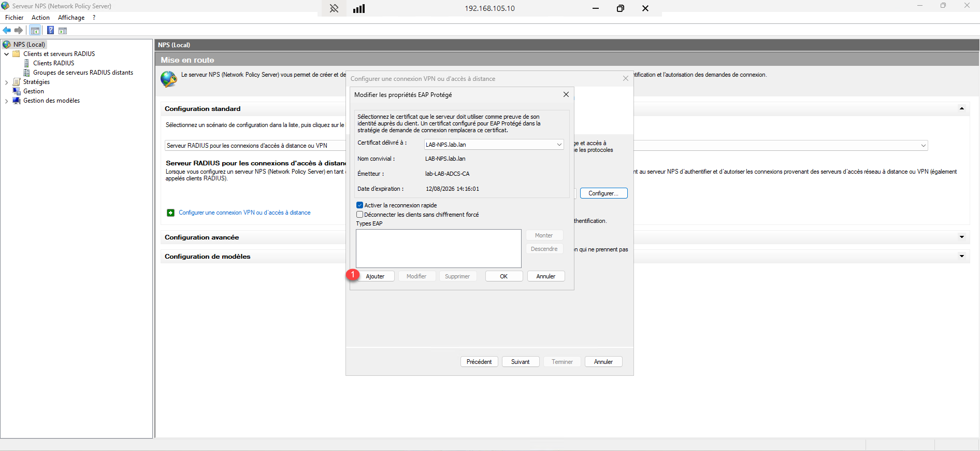Enable Activer la reconnexion rapide checkbox
The width and height of the screenshot is (980, 451).
point(359,205)
